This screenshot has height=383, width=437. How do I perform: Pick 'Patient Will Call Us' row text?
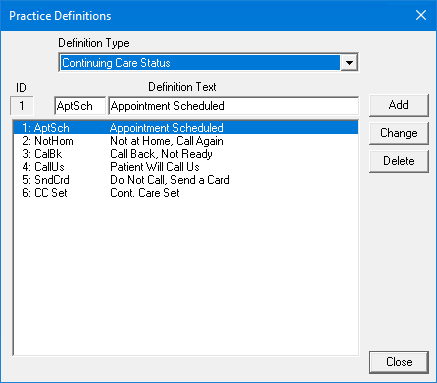point(155,167)
